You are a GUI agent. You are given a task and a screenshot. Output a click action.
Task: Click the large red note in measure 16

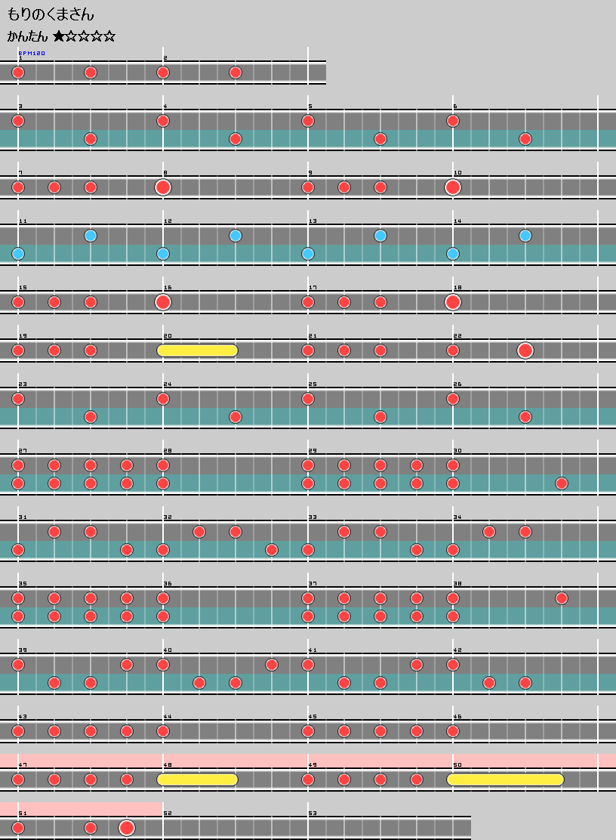(163, 302)
